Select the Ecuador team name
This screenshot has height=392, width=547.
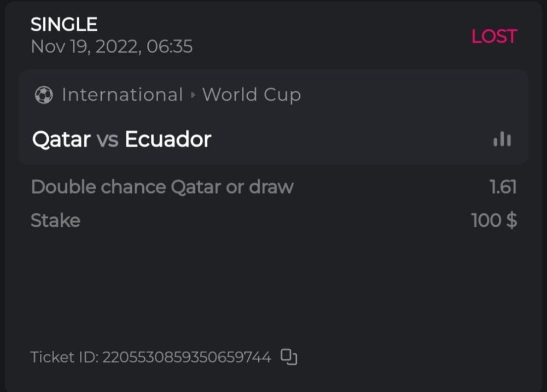click(x=168, y=139)
